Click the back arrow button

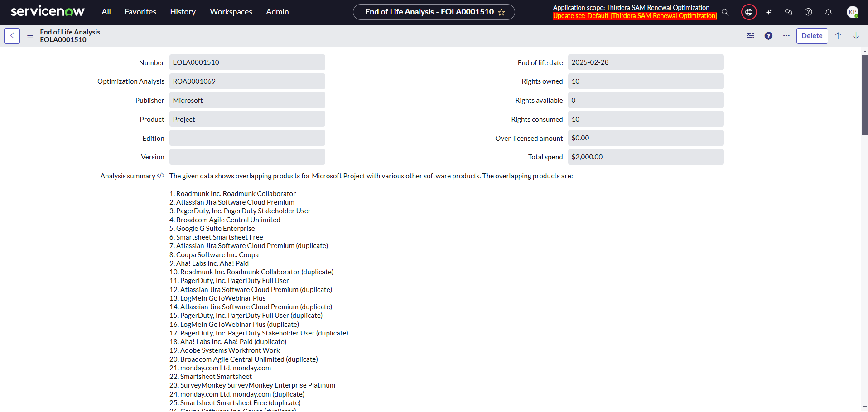(x=12, y=36)
